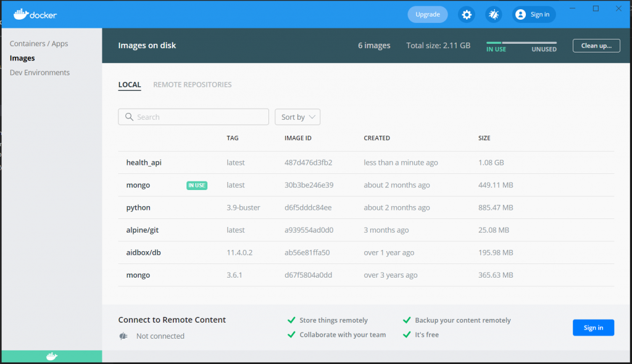Select the aidbox/db image row
The image size is (632, 364).
coord(366,253)
